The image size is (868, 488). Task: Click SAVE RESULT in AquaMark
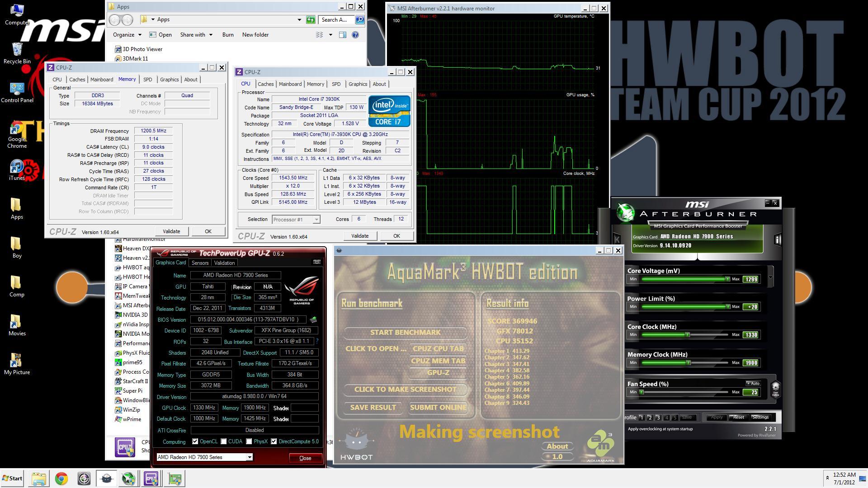click(373, 408)
